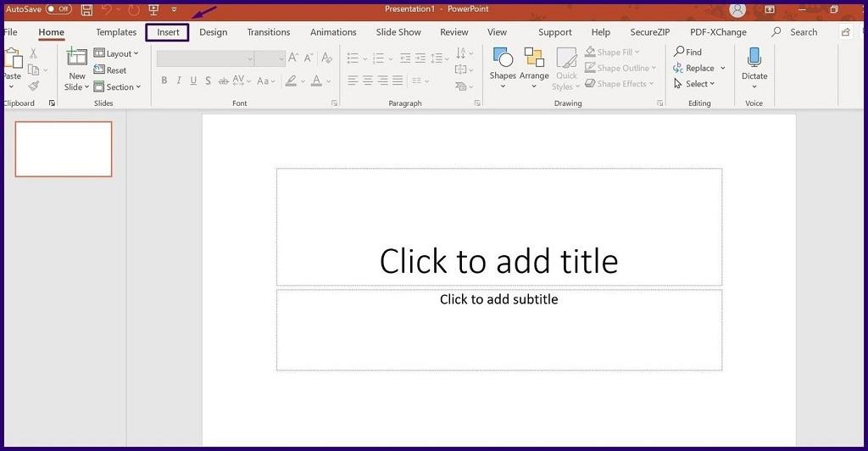Open the font size combo box
868x451 pixels.
click(x=270, y=58)
